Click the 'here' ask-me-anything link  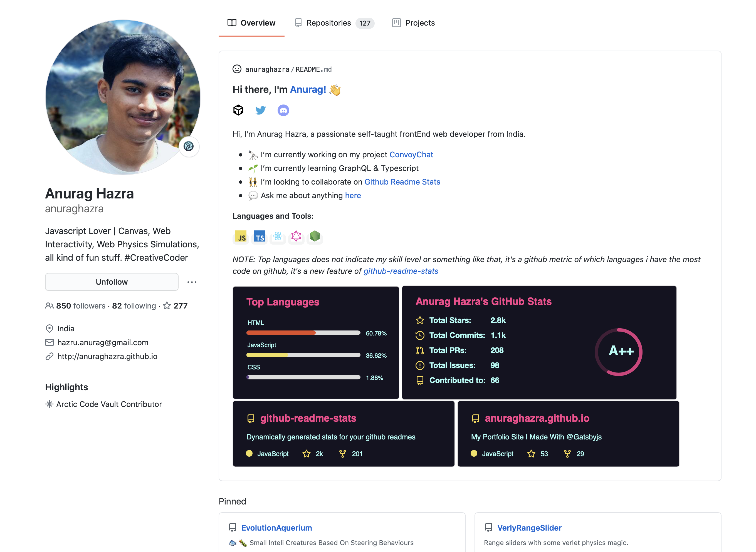pos(353,195)
